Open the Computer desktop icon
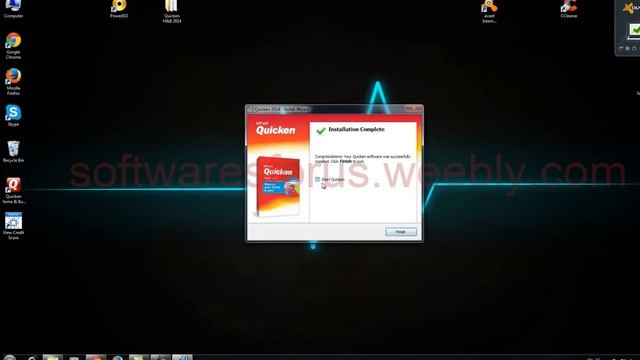This screenshot has width=640, height=360. [13, 9]
